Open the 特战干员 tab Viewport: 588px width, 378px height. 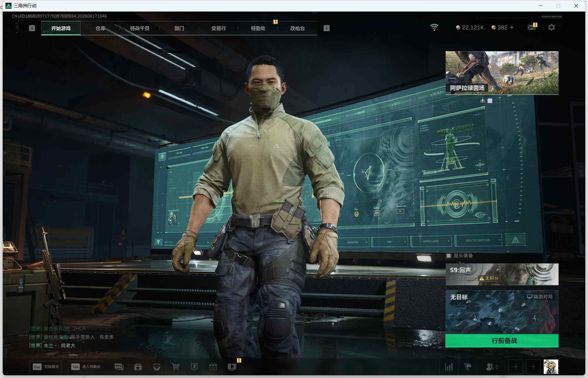click(140, 28)
